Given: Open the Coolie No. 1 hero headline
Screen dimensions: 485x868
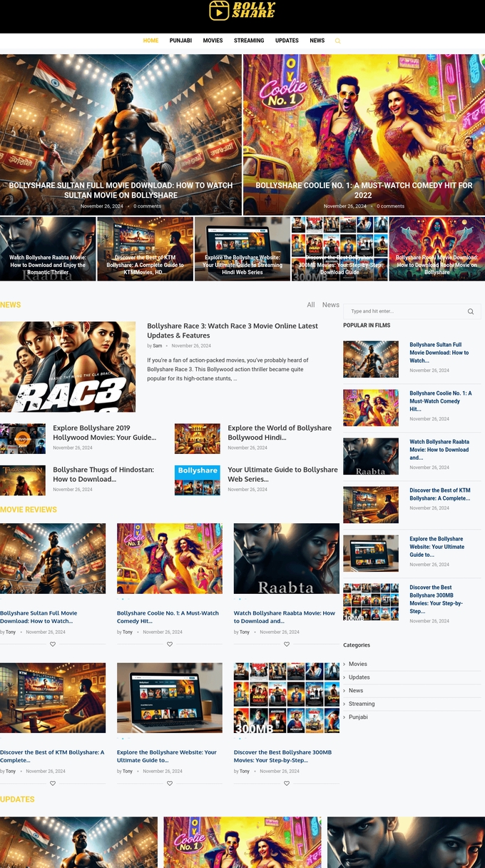Looking at the screenshot, I should 364,190.
